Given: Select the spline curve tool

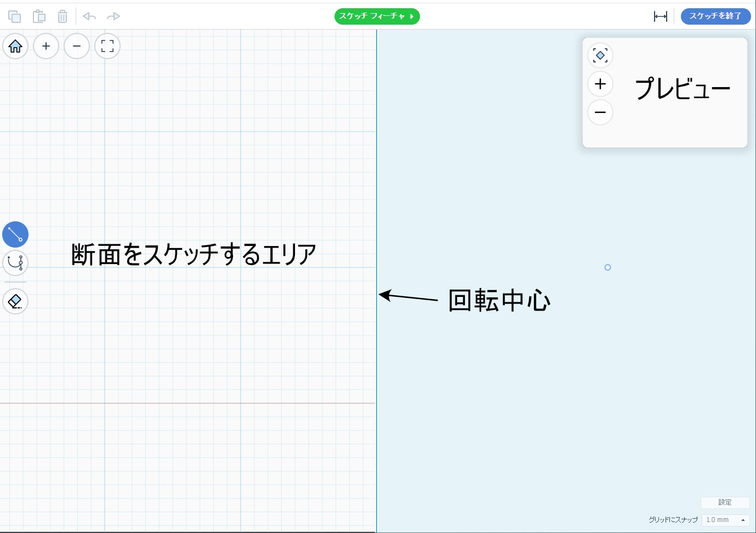Looking at the screenshot, I should [15, 263].
